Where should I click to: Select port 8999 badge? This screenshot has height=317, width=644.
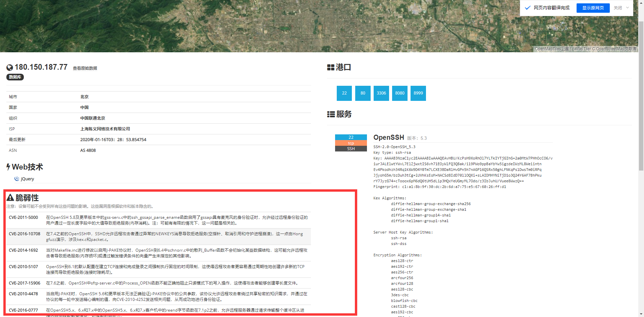(418, 93)
